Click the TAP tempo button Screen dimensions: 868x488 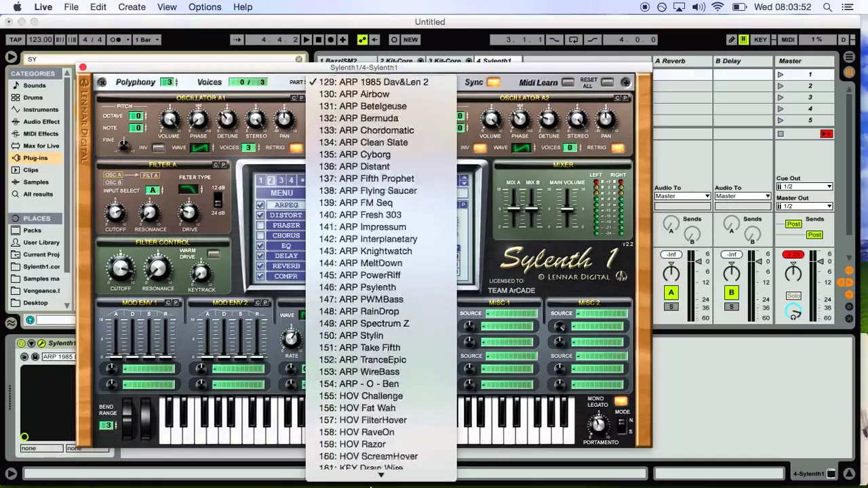tap(16, 40)
